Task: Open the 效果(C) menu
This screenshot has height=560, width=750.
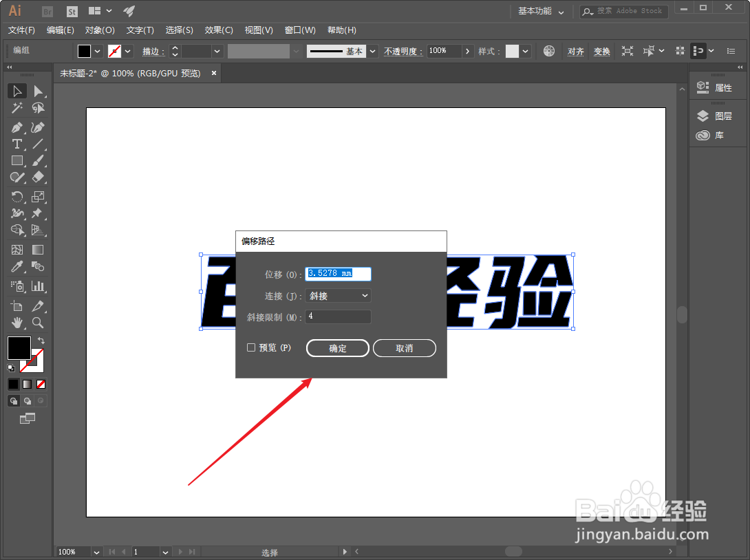Action: point(219,30)
